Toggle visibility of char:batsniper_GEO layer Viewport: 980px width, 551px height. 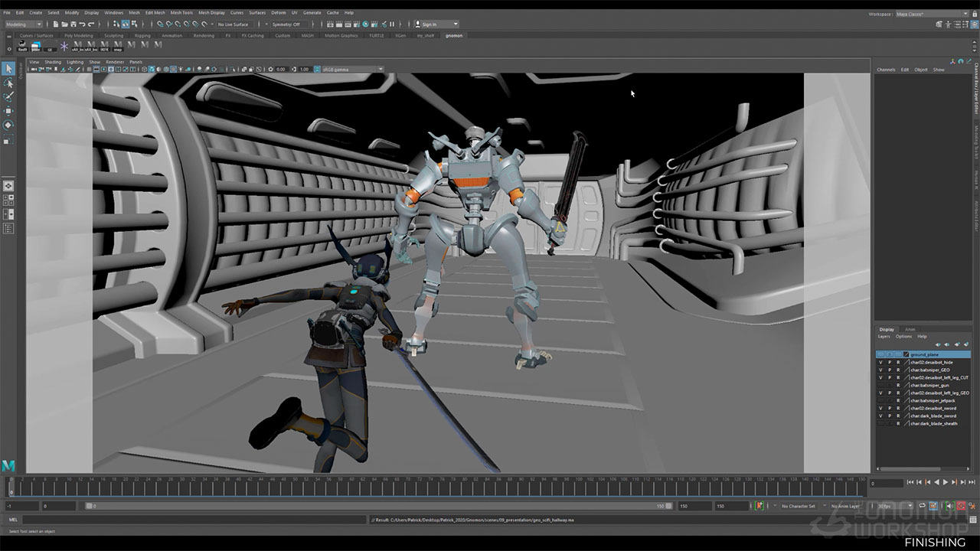(x=880, y=370)
